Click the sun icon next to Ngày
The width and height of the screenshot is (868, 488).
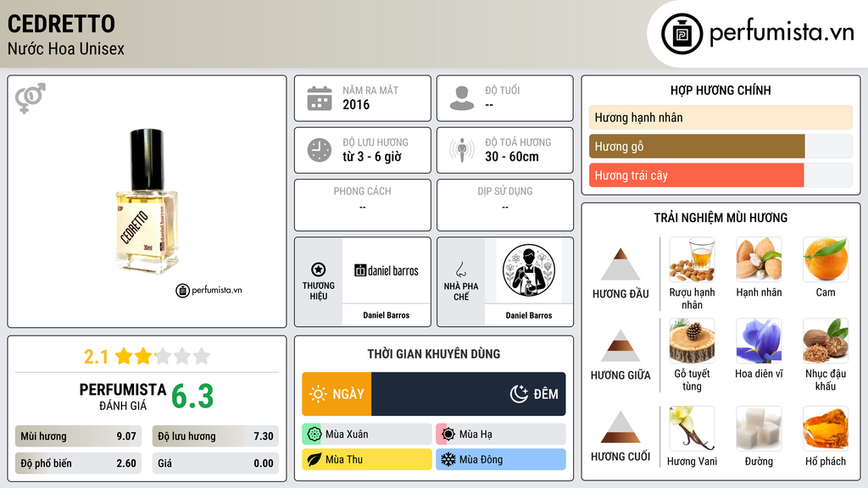pyautogui.click(x=319, y=394)
